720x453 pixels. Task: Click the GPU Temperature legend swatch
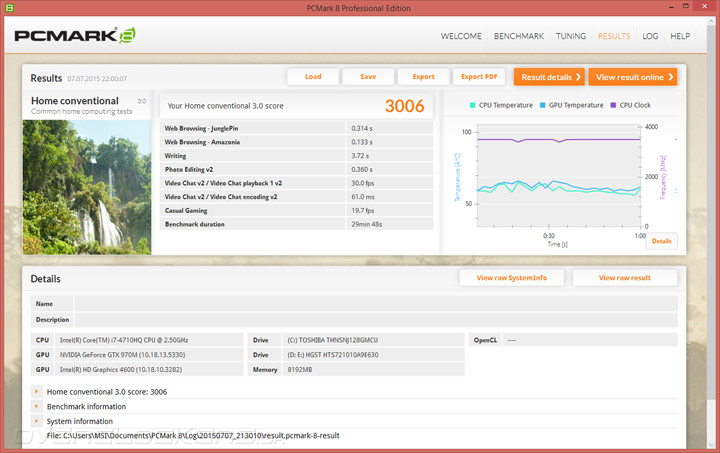point(542,105)
